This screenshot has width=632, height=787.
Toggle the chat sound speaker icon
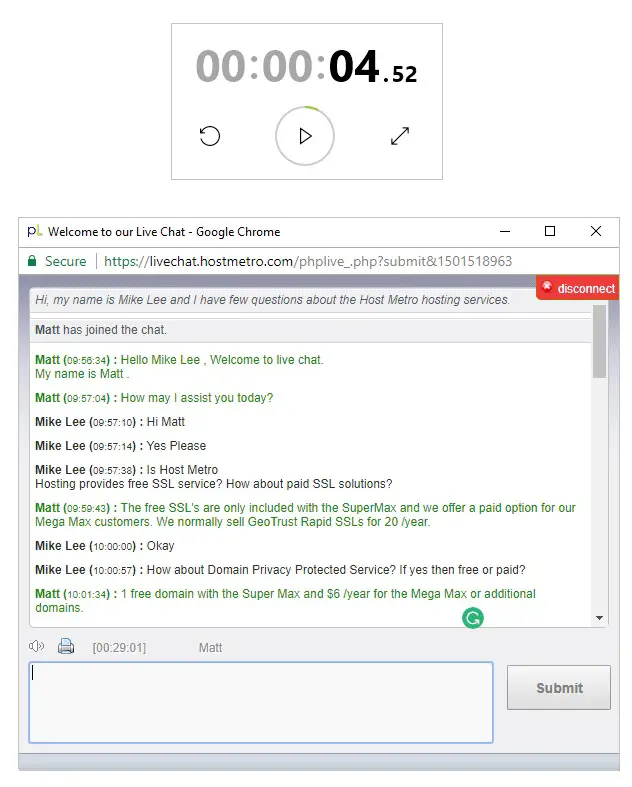(36, 646)
